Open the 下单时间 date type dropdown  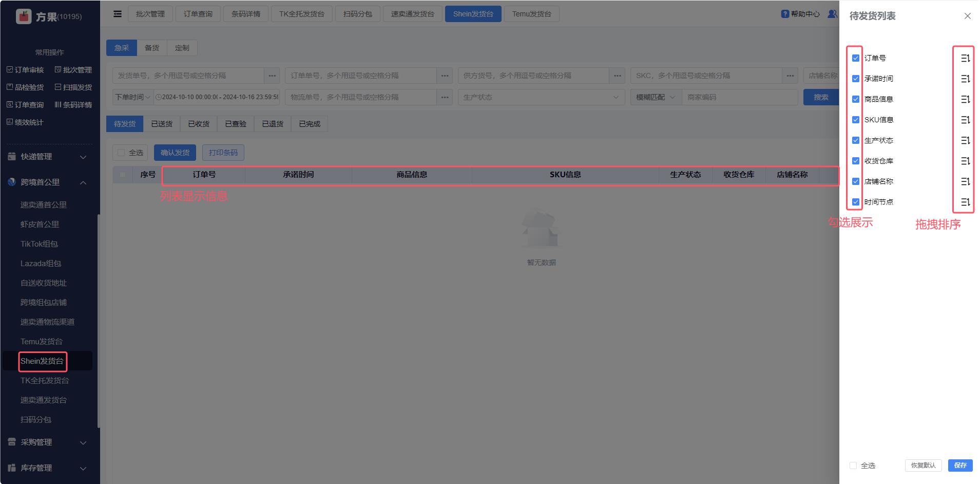(133, 97)
